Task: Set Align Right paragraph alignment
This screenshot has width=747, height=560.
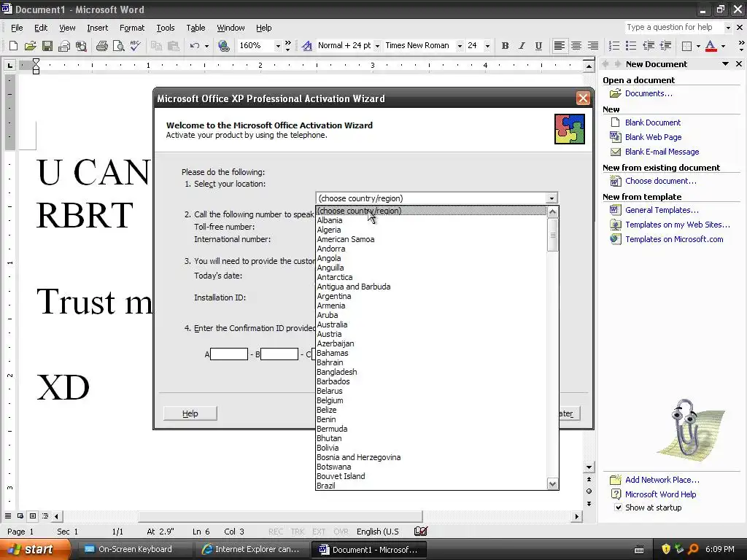Action: point(592,46)
